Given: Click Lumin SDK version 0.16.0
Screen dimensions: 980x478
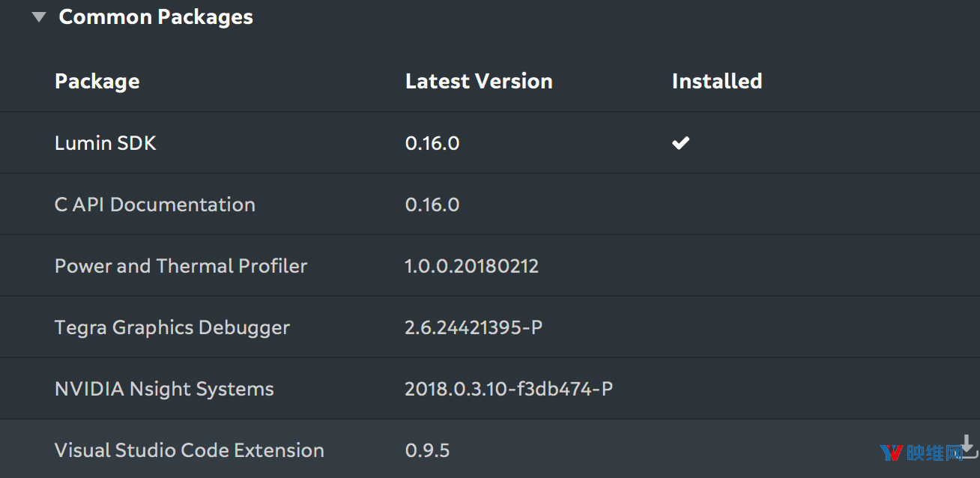Looking at the screenshot, I should pos(432,143).
